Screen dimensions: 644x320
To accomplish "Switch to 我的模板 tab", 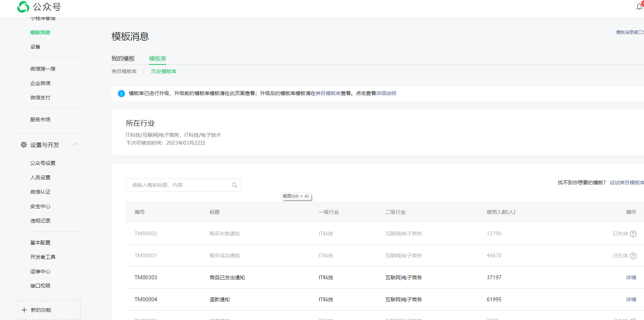I will coord(123,59).
